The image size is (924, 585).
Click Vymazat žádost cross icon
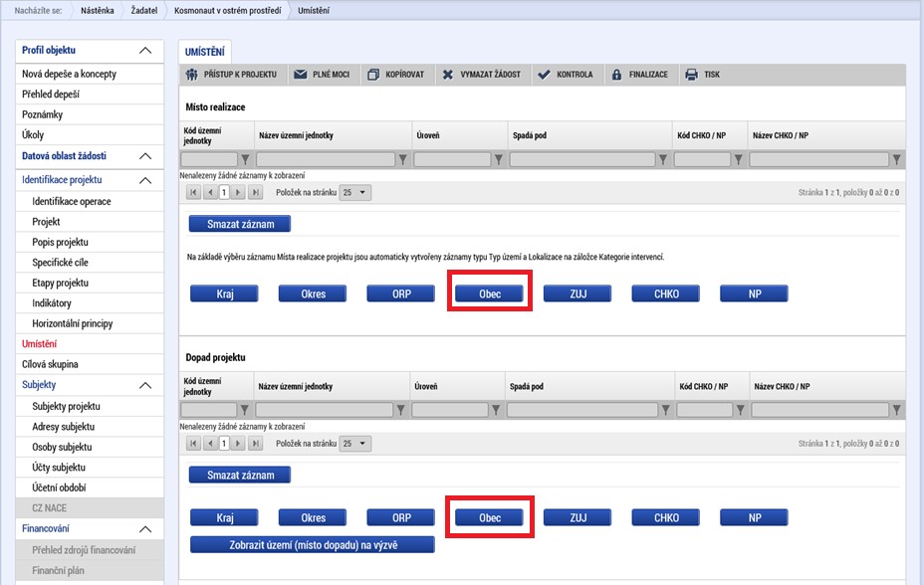448,75
